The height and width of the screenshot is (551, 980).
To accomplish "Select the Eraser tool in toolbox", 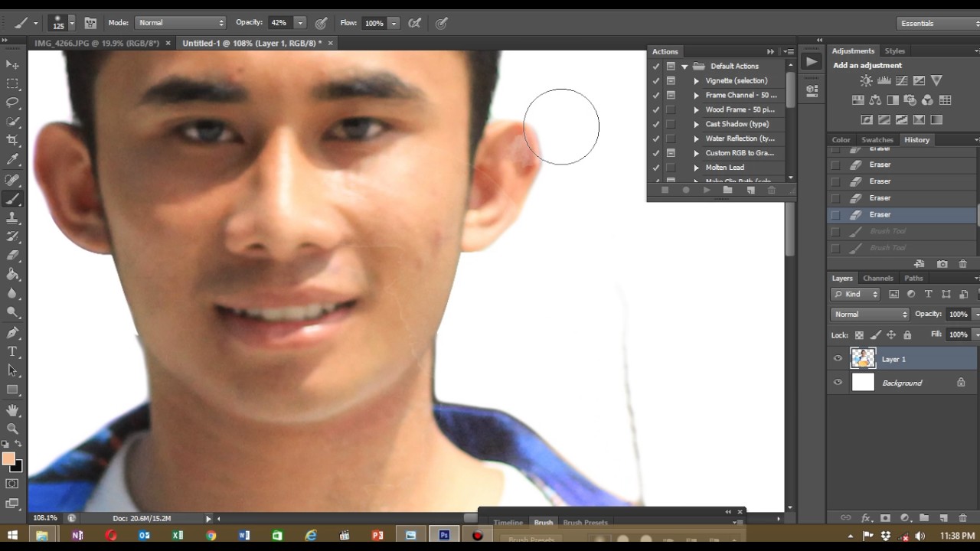I will [x=12, y=256].
